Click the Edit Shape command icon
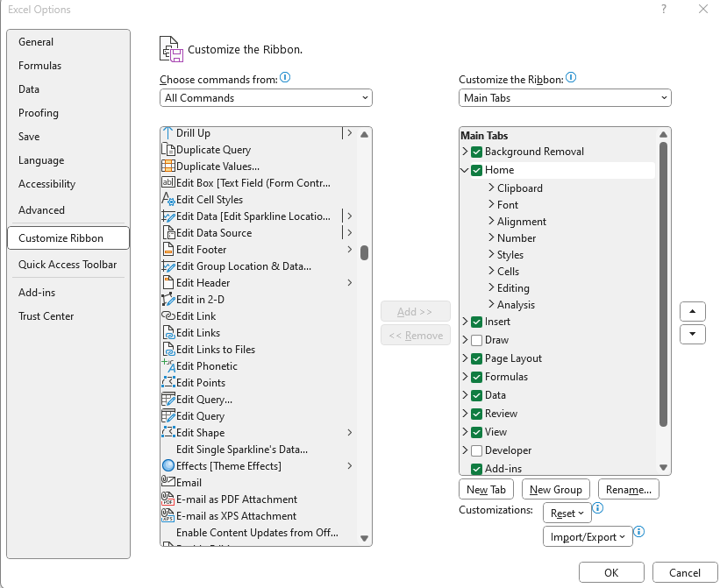The width and height of the screenshot is (720, 588). [x=168, y=433]
